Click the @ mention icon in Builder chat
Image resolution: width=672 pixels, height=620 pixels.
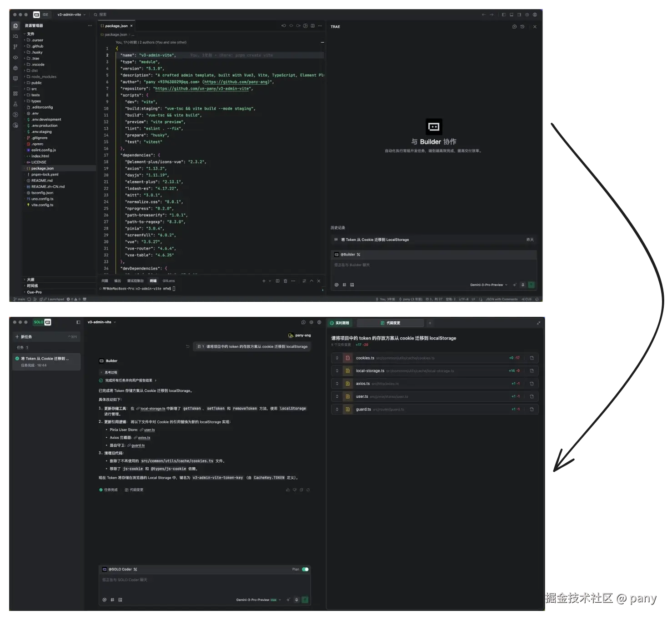pyautogui.click(x=336, y=285)
